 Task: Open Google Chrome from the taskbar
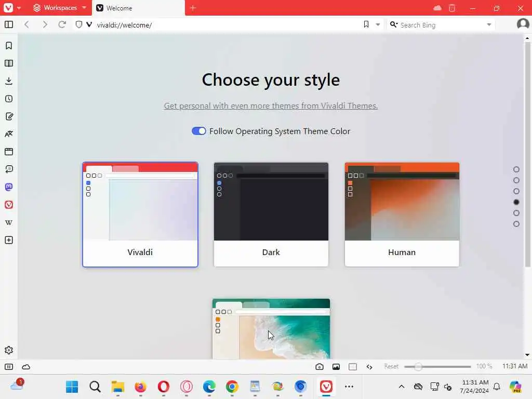[x=232, y=387]
